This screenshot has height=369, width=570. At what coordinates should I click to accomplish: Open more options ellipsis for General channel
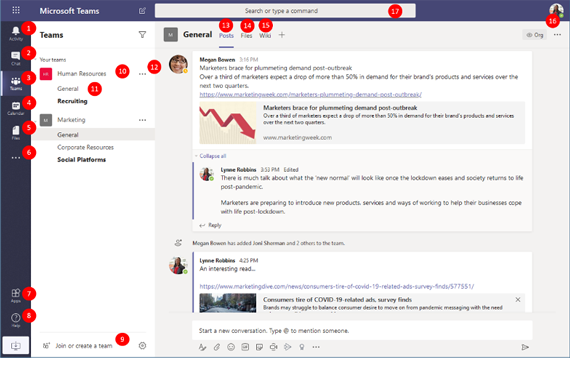click(557, 35)
